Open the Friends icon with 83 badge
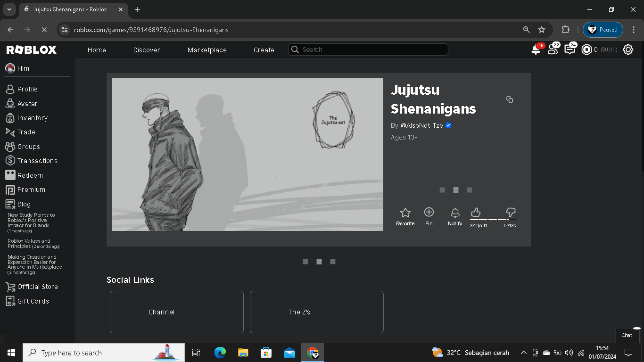The width and height of the screenshot is (644, 362). pos(553,49)
